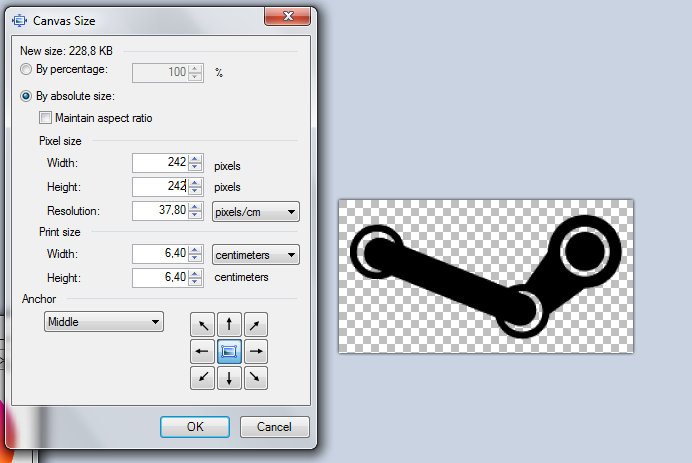This screenshot has width=692, height=463.
Task: Decrease Resolution with down spinner
Action: (x=195, y=215)
